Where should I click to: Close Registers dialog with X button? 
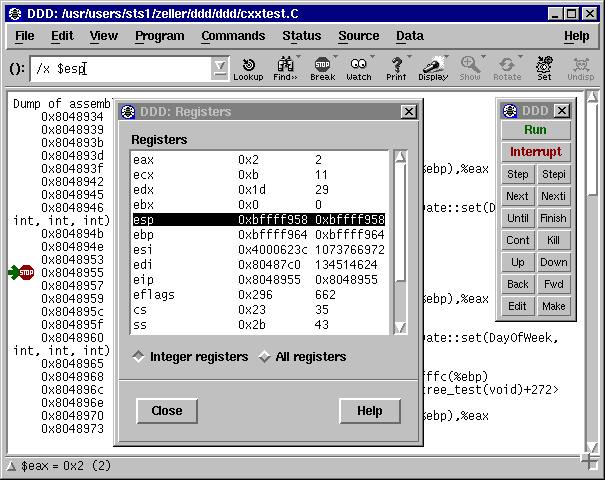(409, 112)
